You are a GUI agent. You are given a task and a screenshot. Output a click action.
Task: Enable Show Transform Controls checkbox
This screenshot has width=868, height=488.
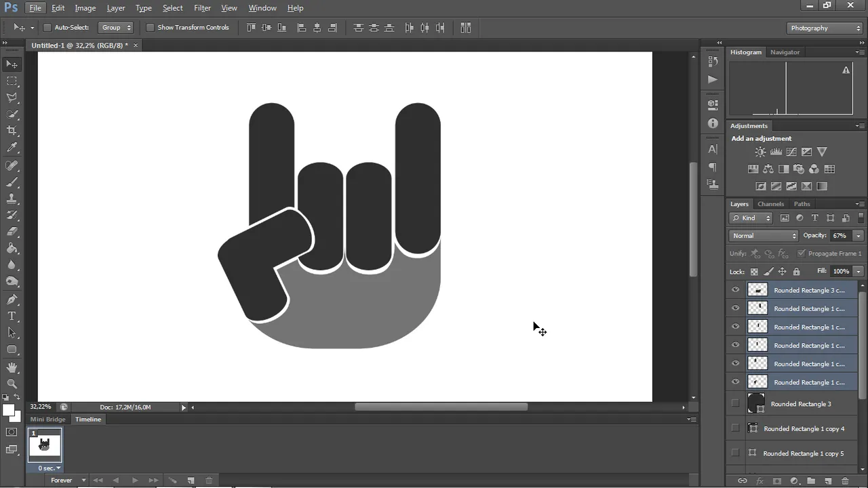[150, 28]
